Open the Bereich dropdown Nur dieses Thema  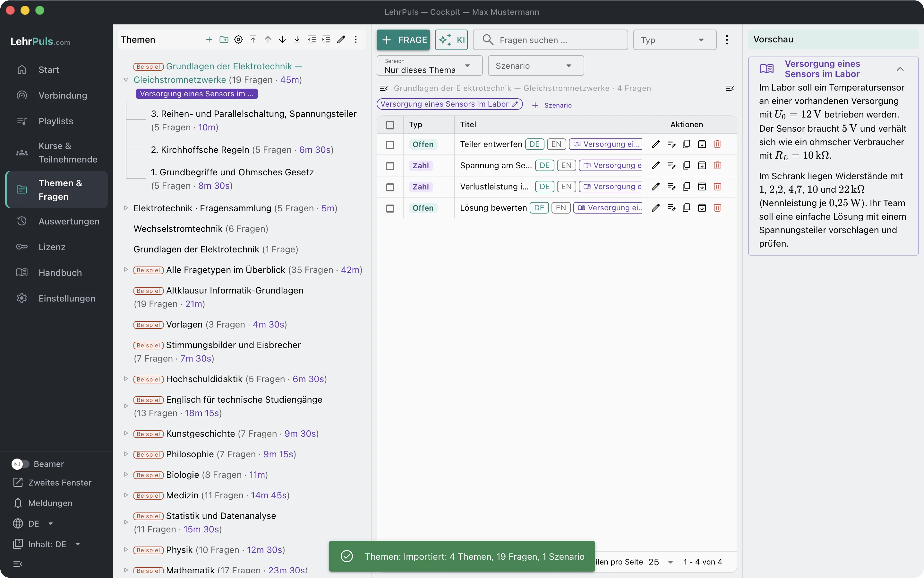point(429,66)
